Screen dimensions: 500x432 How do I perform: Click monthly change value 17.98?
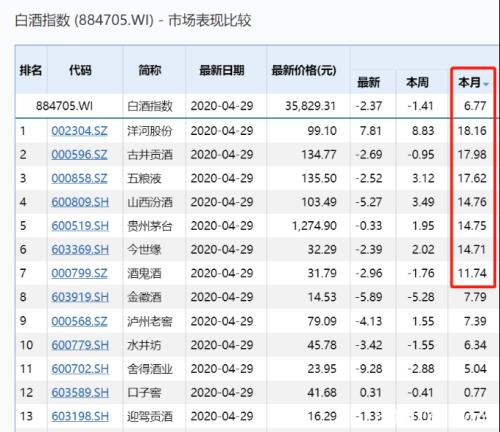[472, 154]
